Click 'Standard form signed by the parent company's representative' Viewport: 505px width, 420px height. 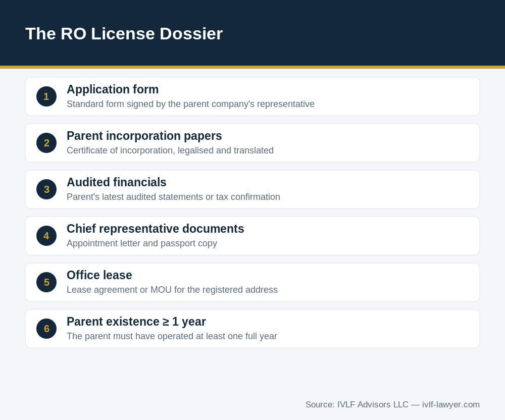190,104
